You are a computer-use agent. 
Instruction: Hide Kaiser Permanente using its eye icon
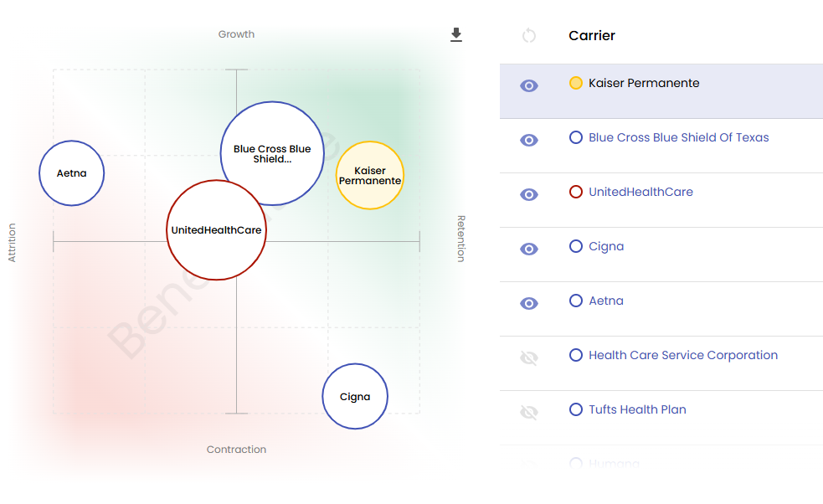pos(529,85)
